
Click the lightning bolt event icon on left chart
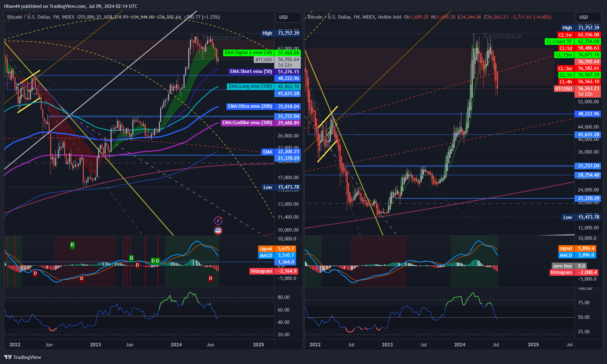coord(218,220)
